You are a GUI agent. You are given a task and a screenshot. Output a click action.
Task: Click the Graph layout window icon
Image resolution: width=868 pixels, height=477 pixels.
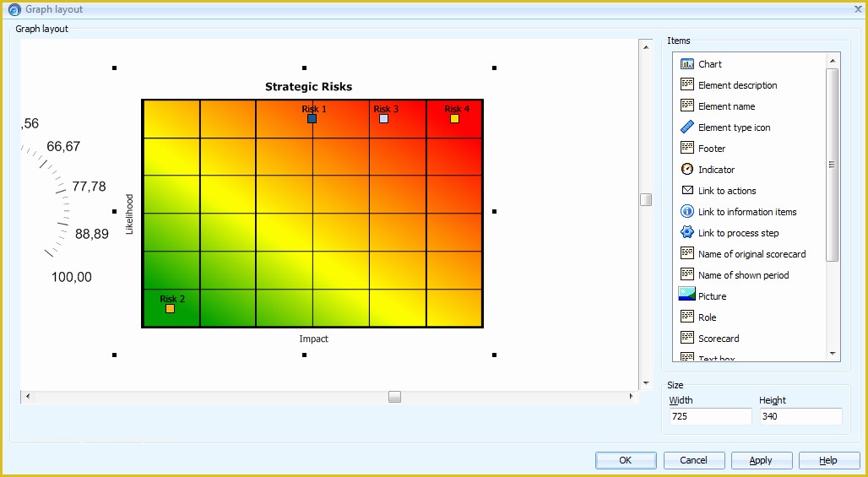click(x=14, y=9)
